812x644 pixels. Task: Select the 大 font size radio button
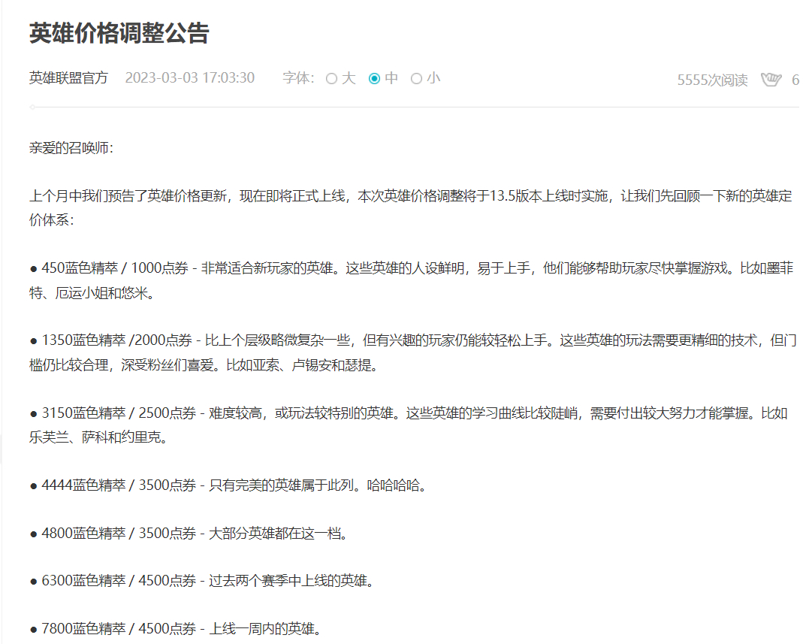click(x=331, y=79)
